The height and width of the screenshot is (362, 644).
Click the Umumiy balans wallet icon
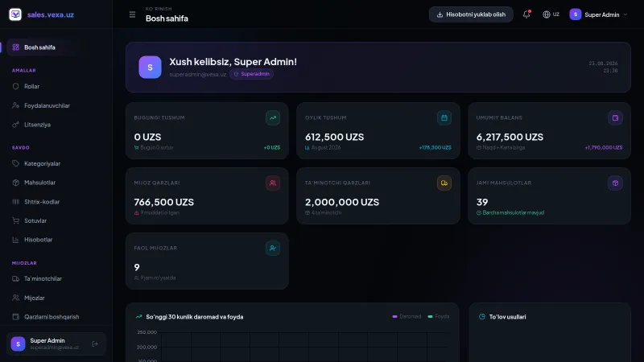click(615, 117)
